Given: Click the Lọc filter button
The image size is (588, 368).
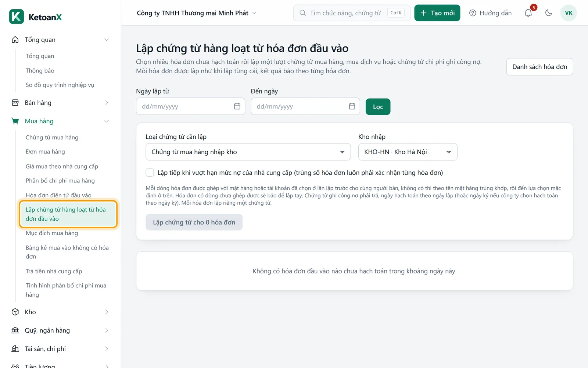Looking at the screenshot, I should click(x=378, y=107).
